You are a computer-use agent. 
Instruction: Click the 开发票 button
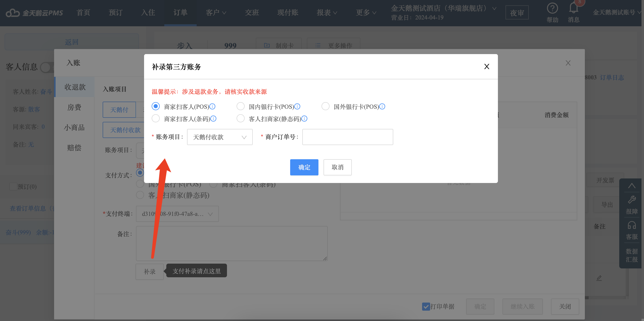click(x=605, y=180)
